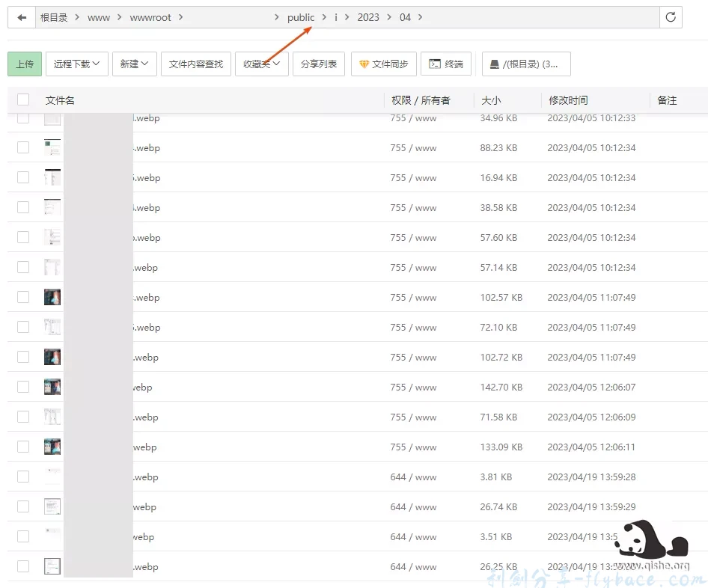Click thumbnail icon of the 102.57 KB file
The image size is (708, 588).
[x=52, y=297]
